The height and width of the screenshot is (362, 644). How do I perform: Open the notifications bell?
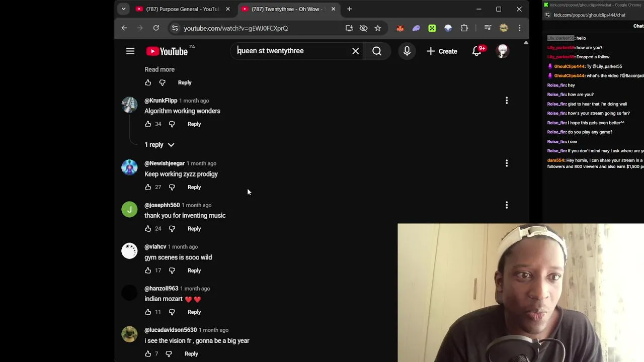[477, 51]
